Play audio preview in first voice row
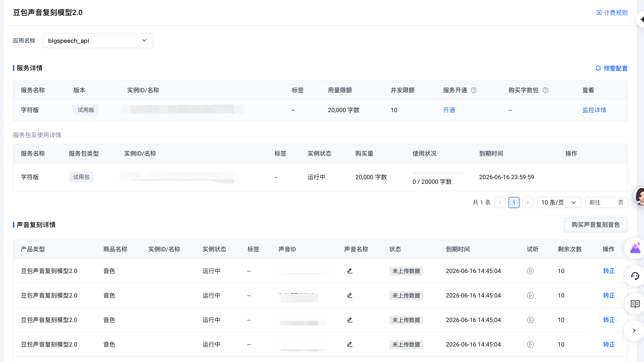Screen dimensions: 644x362 pyautogui.click(x=530, y=271)
